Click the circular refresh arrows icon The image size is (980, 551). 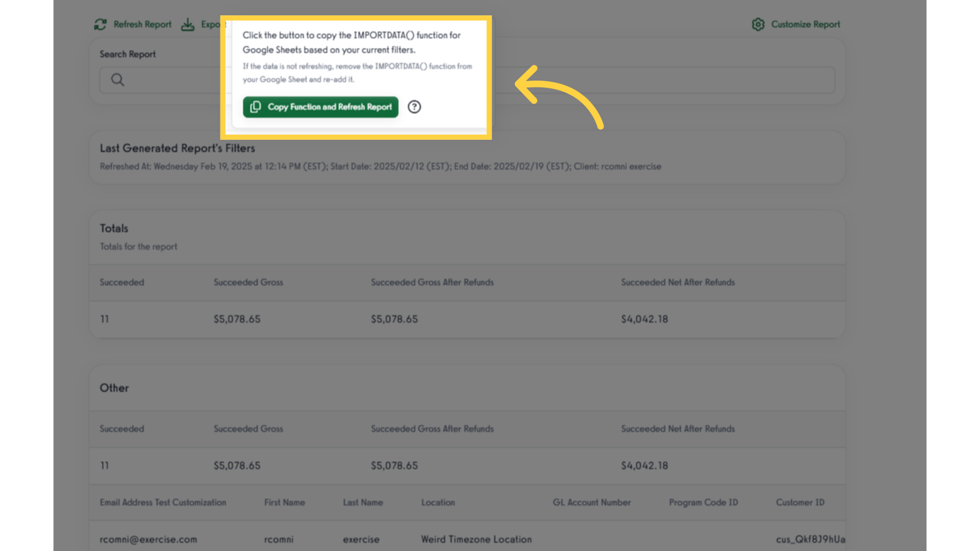pyautogui.click(x=100, y=24)
